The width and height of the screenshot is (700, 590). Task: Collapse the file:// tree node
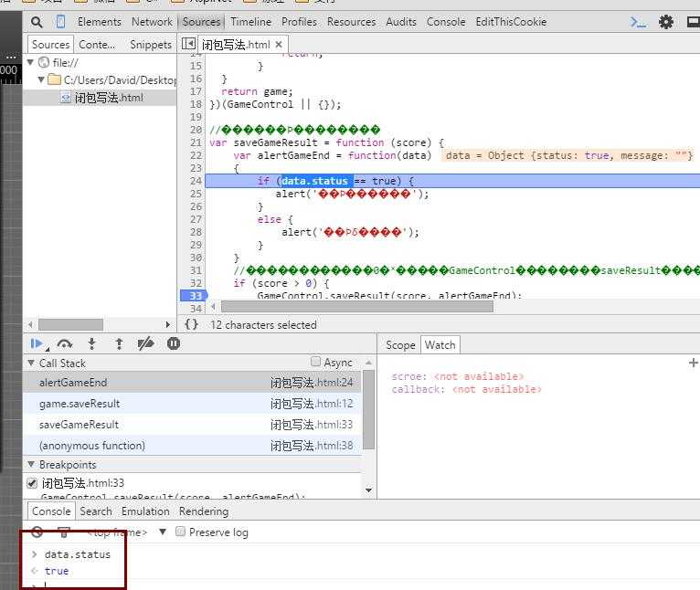pyautogui.click(x=31, y=62)
